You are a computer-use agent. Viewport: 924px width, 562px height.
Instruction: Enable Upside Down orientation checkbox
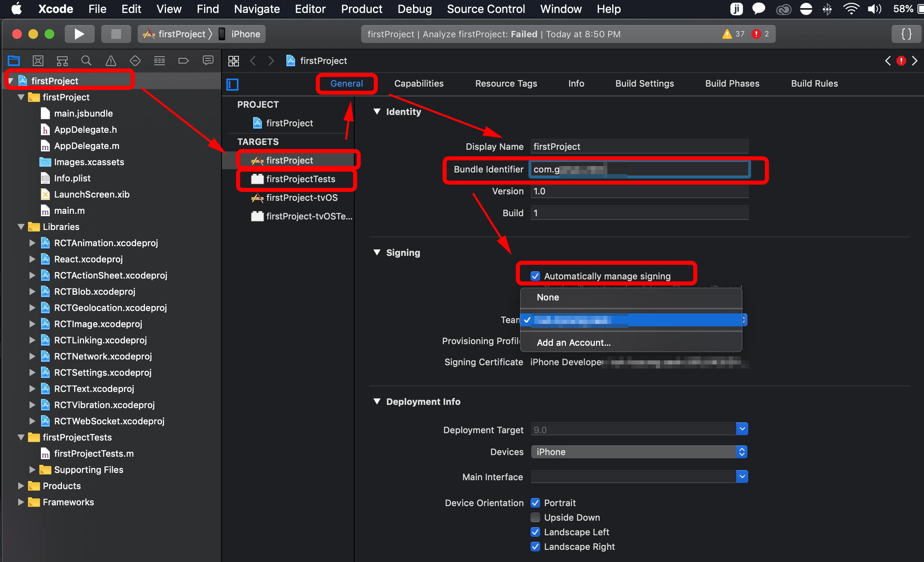point(535,517)
